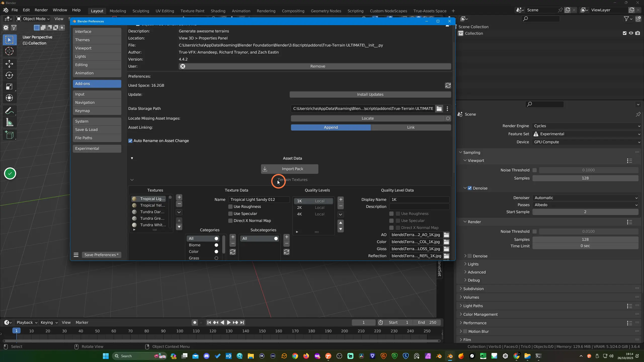Open Data Storage Path options menu

[x=447, y=109]
